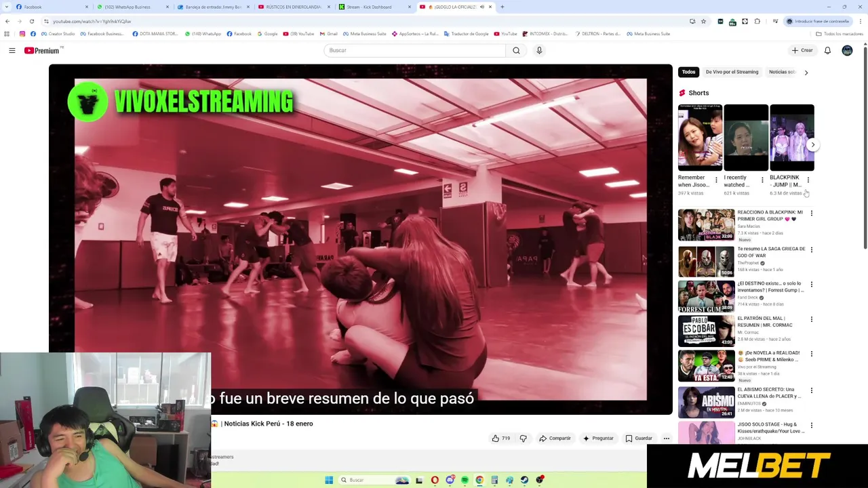Open 'Traductor de Google' bookmark
The height and width of the screenshot is (488, 868).
point(466,34)
